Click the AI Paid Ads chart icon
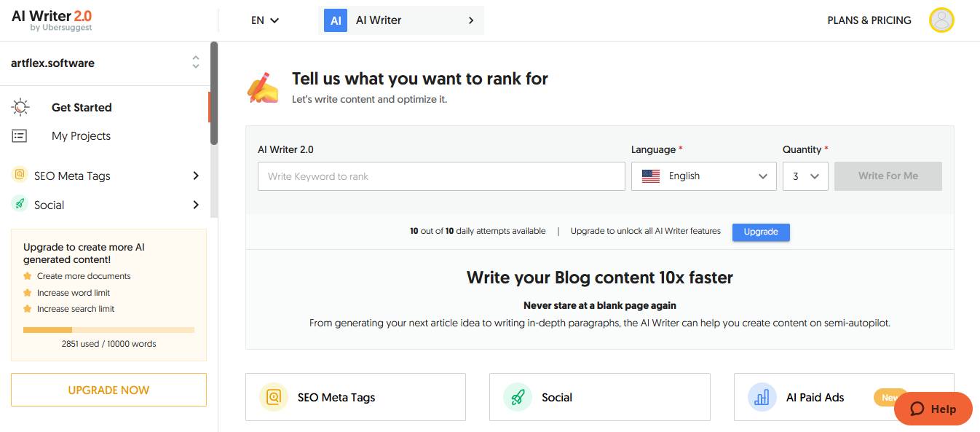 click(762, 397)
